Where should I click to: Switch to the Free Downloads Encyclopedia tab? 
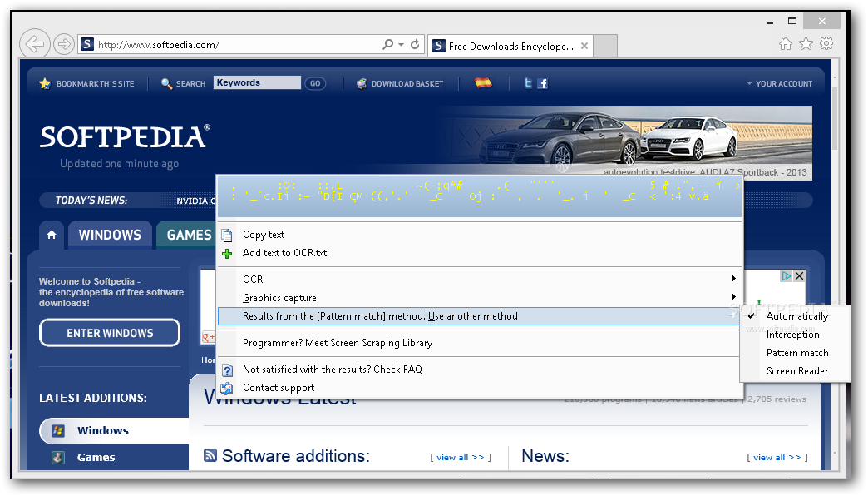[510, 46]
